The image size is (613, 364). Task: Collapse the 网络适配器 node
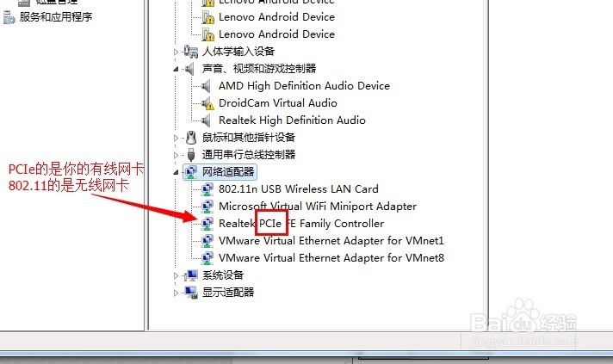pos(176,172)
